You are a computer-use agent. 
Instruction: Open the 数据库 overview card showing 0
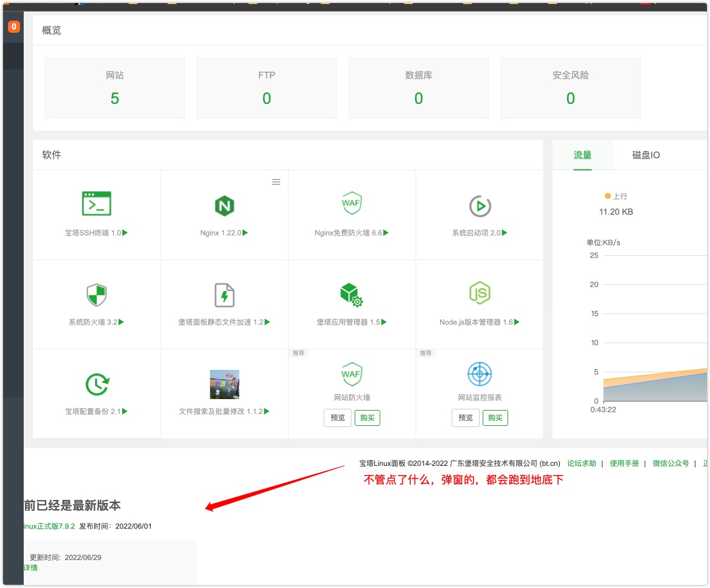[x=418, y=87]
